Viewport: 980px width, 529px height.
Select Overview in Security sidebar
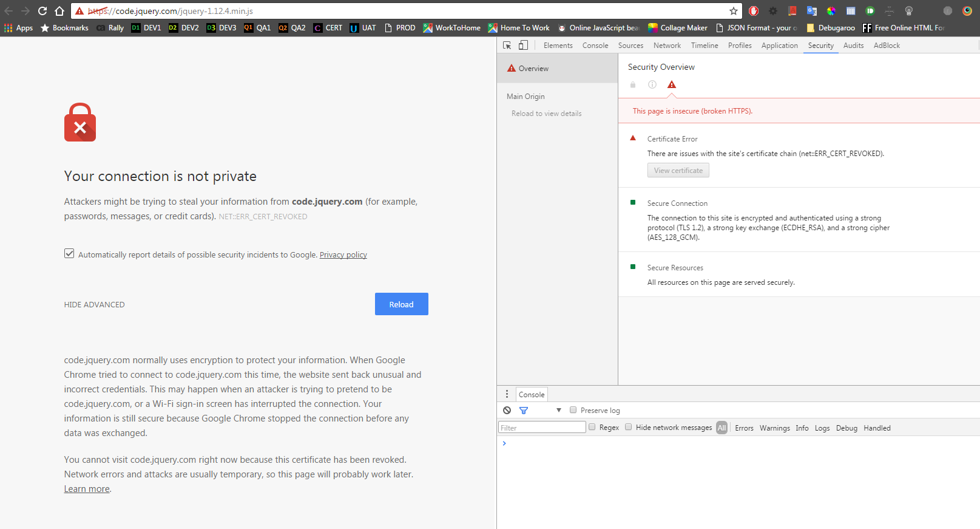(557, 69)
